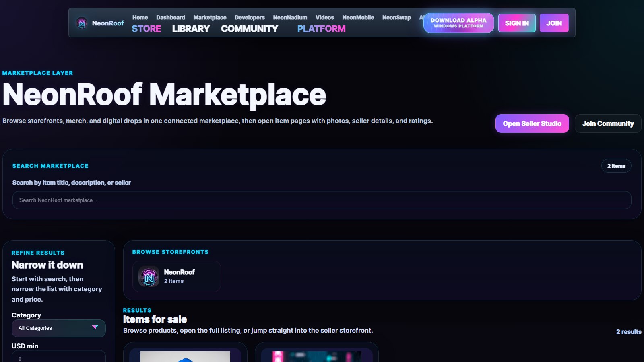The image size is (644, 362).
Task: Expand the All Categories dropdown
Action: (x=59, y=328)
